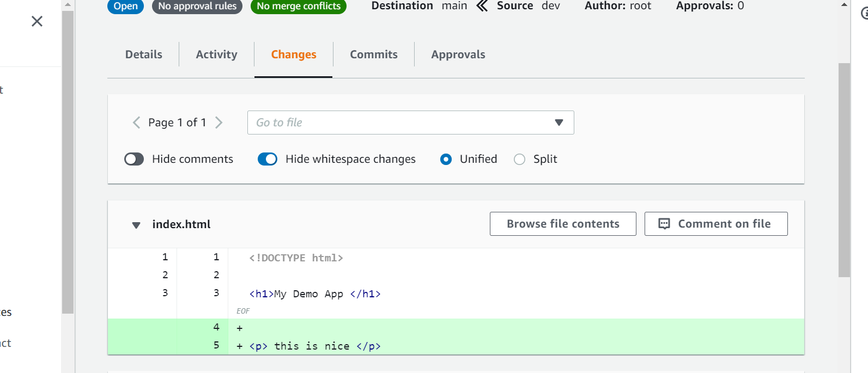
Task: Click the double-arrow icon between Destination and Source
Action: coord(482,6)
